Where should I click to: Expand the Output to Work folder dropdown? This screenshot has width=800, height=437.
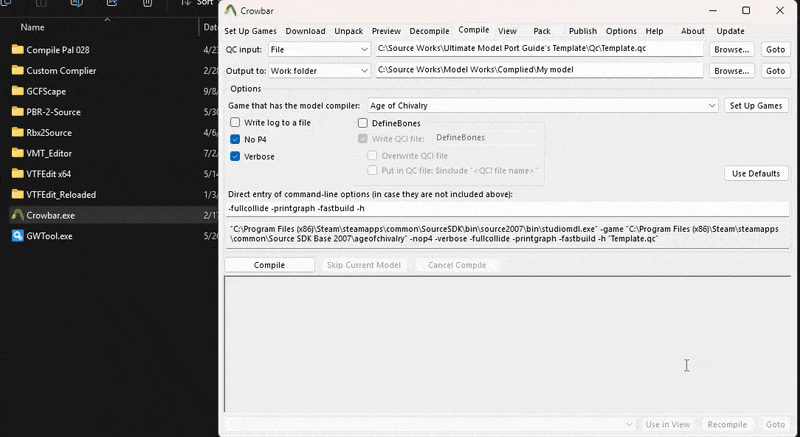click(319, 71)
